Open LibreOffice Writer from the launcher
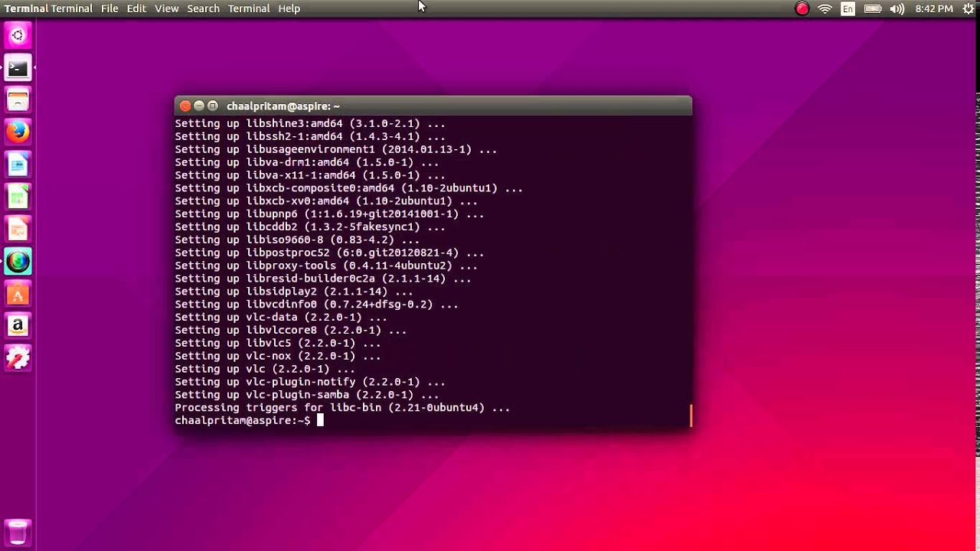980x551 pixels. 18,165
